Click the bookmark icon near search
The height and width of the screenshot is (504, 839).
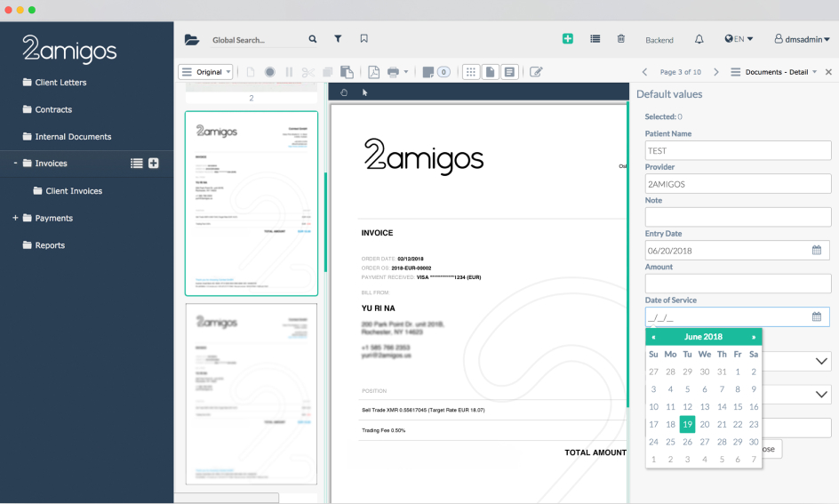364,39
